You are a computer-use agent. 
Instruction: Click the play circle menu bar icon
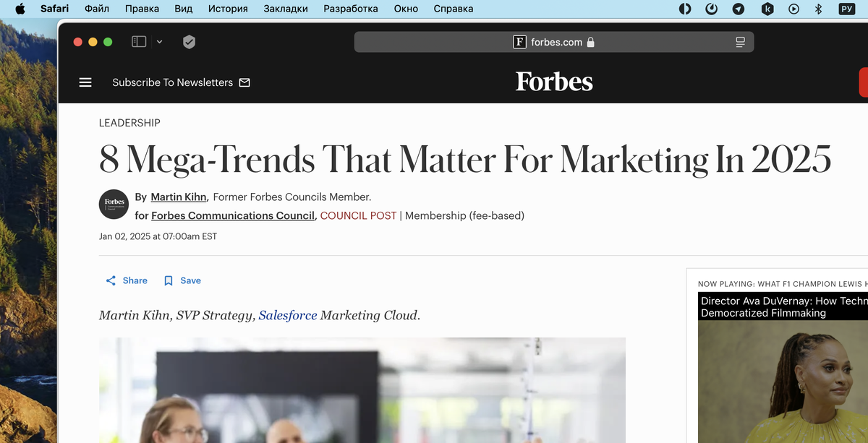(x=793, y=9)
